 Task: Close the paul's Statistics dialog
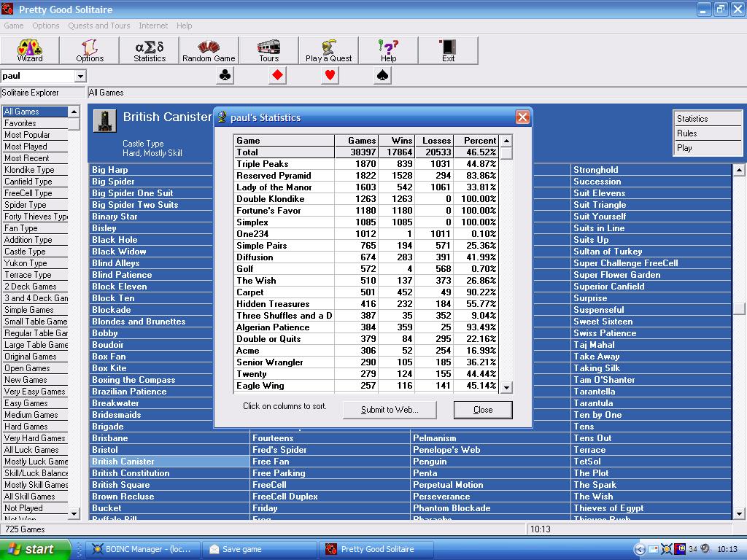[522, 117]
